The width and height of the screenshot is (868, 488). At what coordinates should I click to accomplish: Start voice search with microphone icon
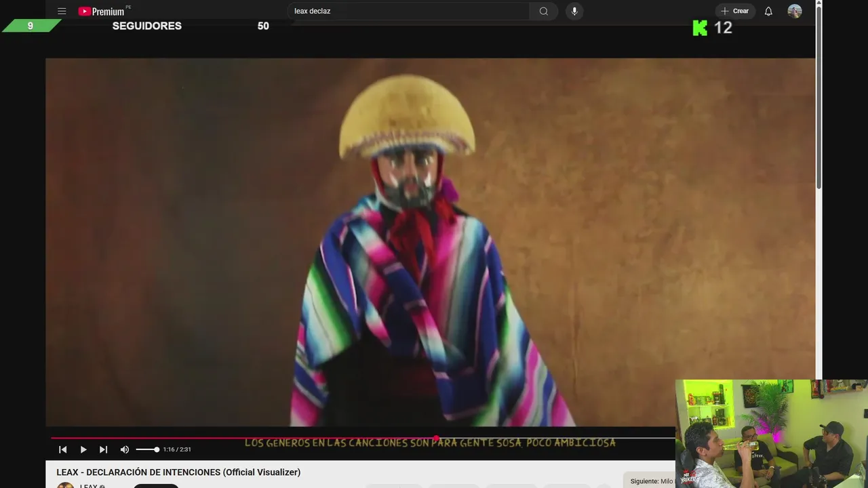click(574, 11)
